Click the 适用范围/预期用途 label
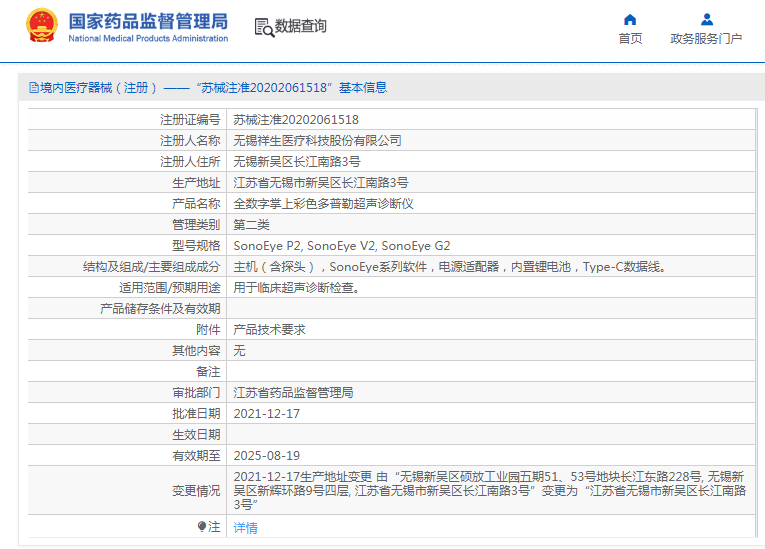This screenshot has width=765, height=549. pos(170,287)
